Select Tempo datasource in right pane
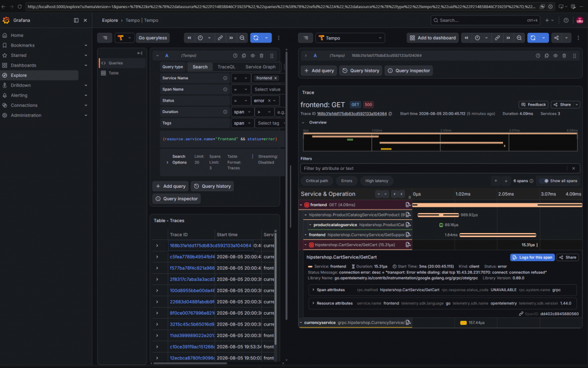588x368 pixels. 350,38
